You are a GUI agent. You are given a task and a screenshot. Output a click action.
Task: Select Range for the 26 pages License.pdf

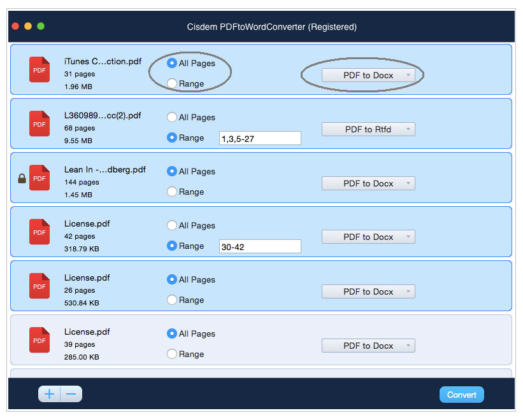(x=172, y=300)
